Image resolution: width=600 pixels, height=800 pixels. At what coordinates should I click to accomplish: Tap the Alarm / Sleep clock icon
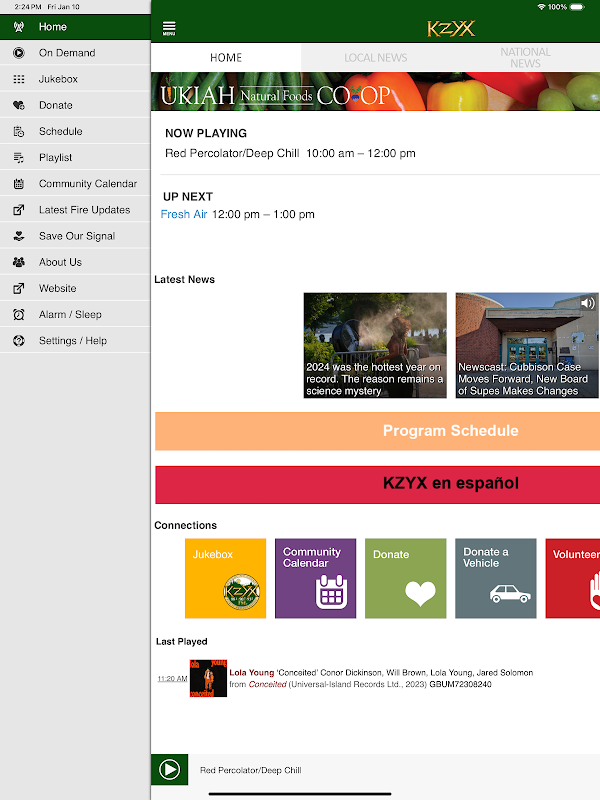(x=19, y=315)
